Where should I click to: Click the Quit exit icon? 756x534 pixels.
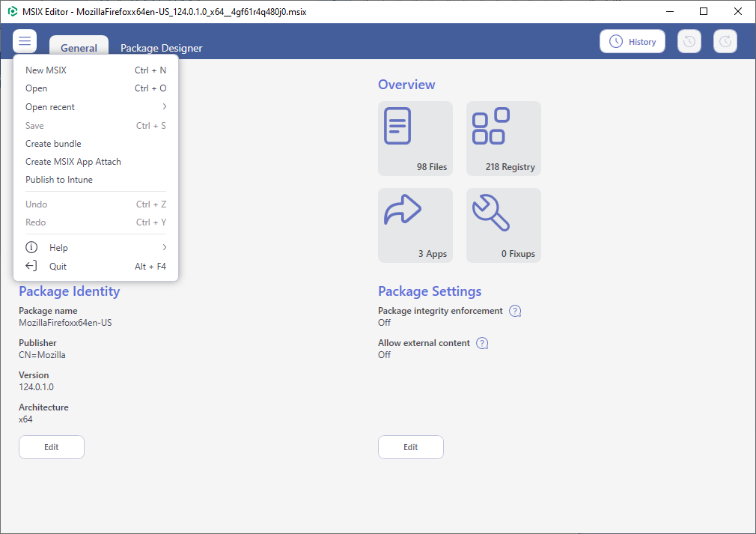point(31,266)
